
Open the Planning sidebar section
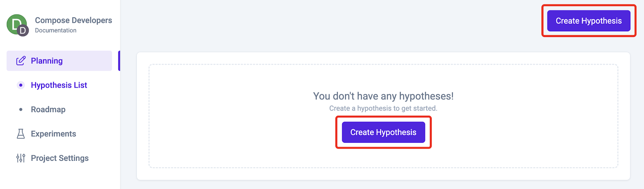click(x=59, y=61)
